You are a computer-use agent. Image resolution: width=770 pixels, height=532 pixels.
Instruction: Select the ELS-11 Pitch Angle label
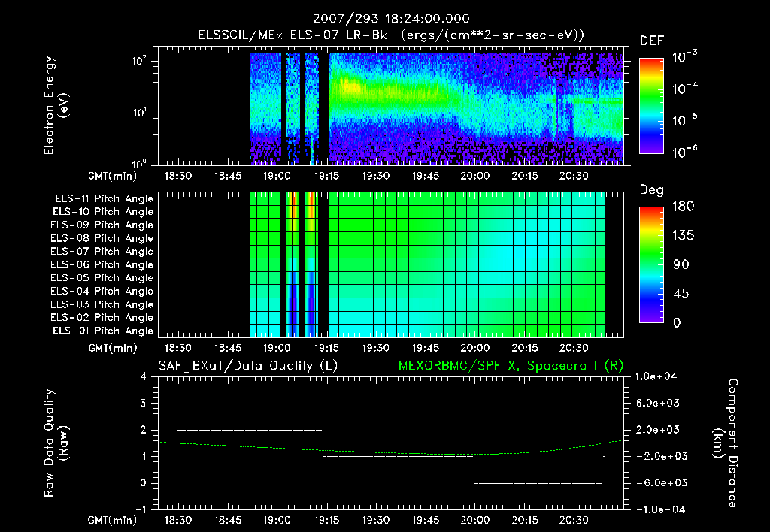104,199
